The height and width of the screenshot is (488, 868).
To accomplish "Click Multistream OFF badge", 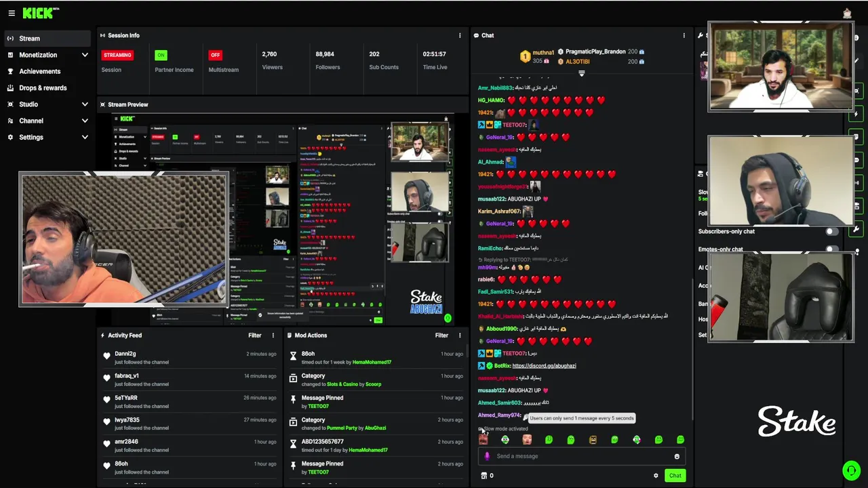I will (215, 55).
